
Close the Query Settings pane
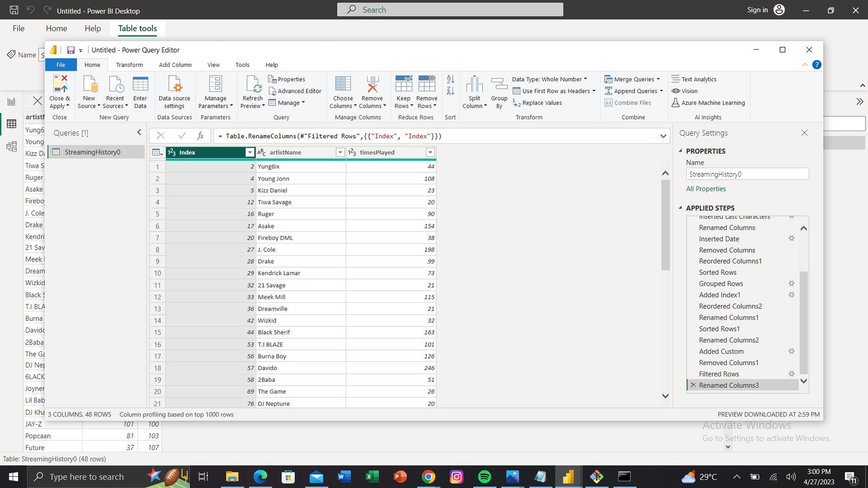click(x=804, y=133)
